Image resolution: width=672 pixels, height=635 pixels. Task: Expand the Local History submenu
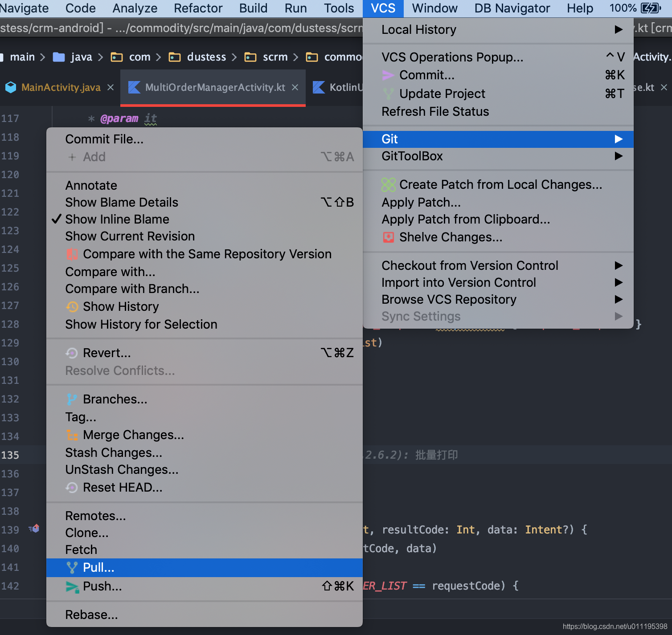[x=619, y=29]
